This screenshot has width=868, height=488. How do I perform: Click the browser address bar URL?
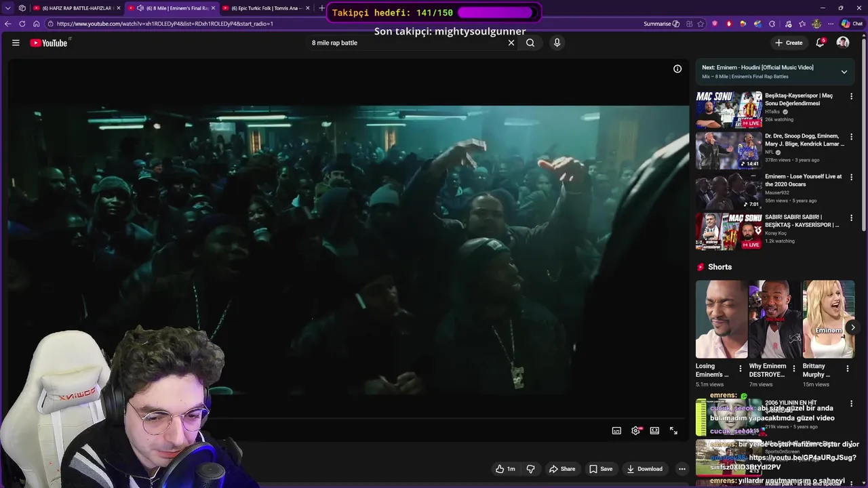pyautogui.click(x=165, y=24)
